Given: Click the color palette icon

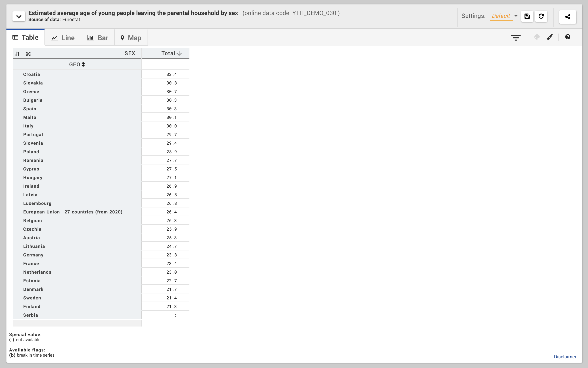Looking at the screenshot, I should click(x=537, y=37).
